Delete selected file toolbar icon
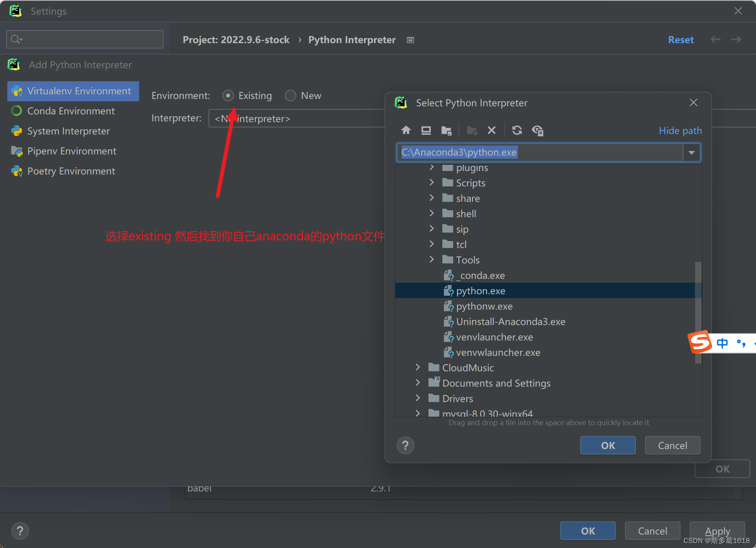Image resolution: width=756 pixels, height=548 pixels. pos(492,131)
